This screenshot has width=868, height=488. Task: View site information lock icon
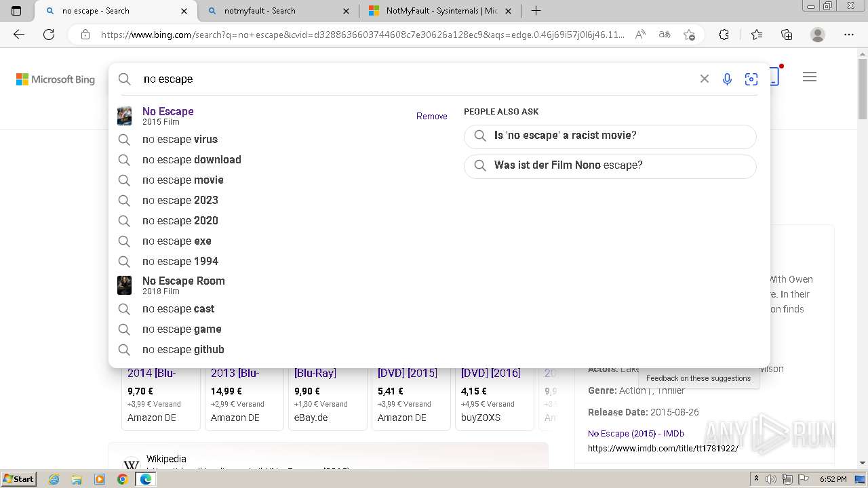85,35
